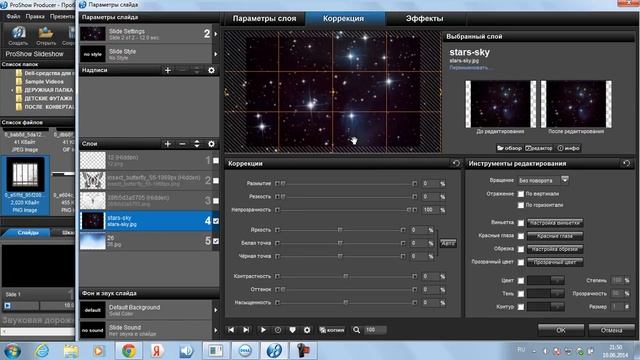This screenshot has width=640, height=360.
Task: Click OK to confirm slide options
Action: coord(561,330)
